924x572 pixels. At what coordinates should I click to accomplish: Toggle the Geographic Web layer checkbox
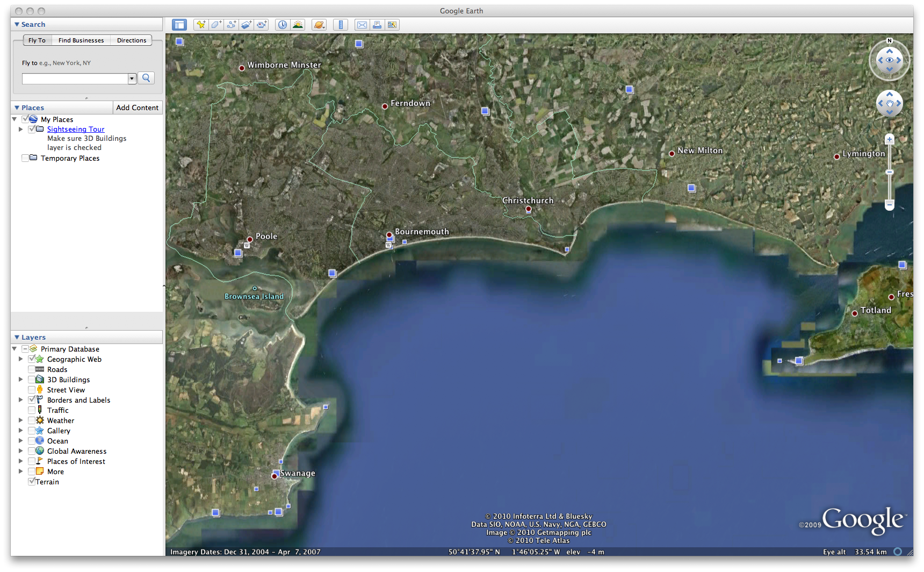click(x=32, y=359)
